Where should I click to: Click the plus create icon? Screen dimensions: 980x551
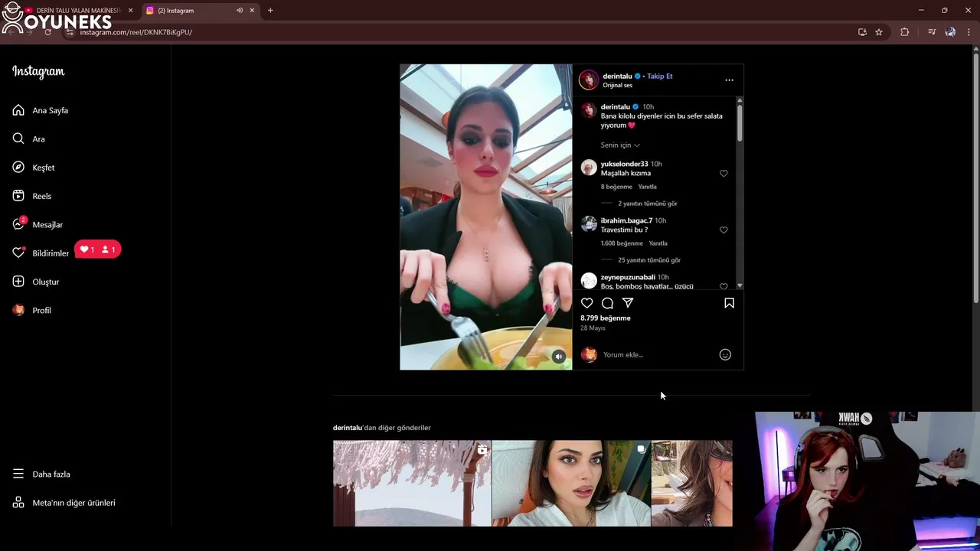(18, 282)
